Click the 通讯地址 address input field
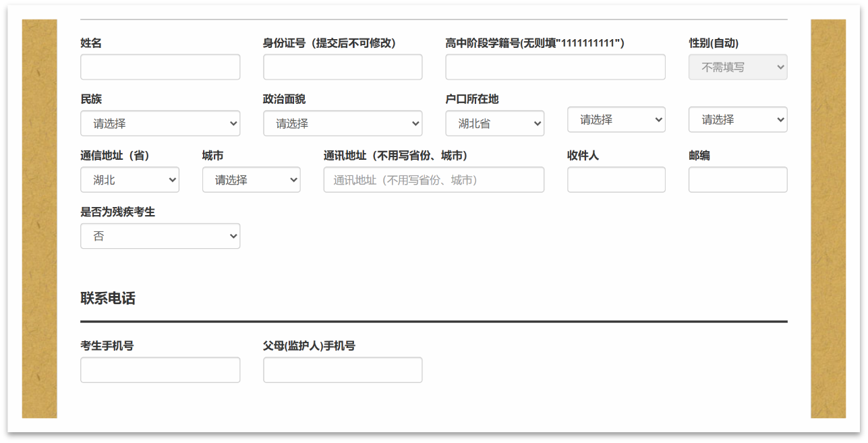This screenshot has height=443, width=868. (434, 180)
